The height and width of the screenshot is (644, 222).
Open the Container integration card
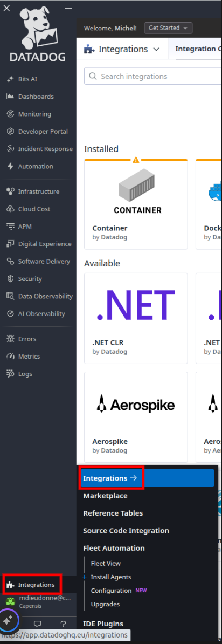point(136,204)
